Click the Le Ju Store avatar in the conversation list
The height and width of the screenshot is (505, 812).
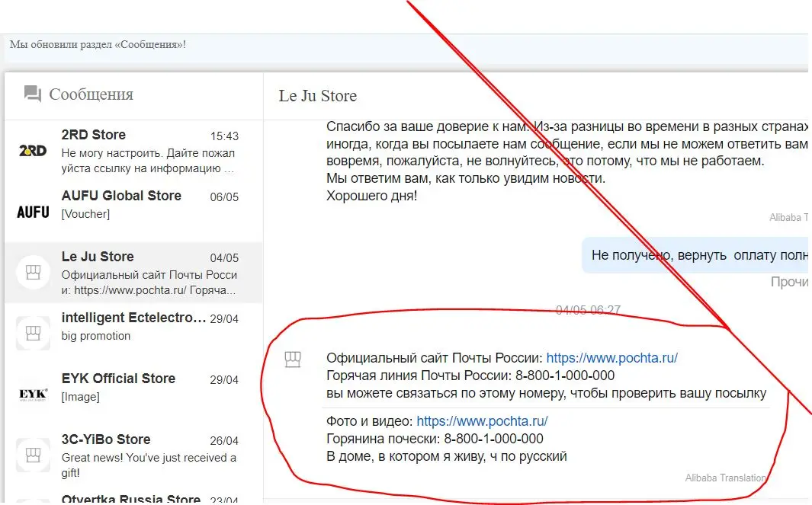(33, 272)
